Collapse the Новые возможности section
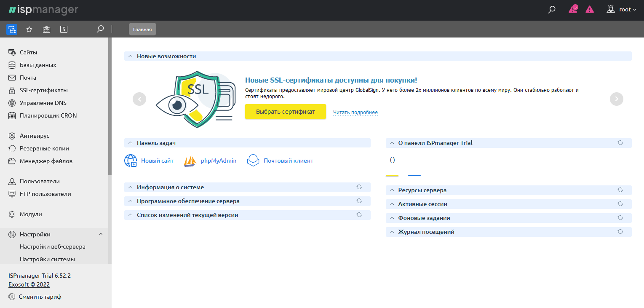Viewport: 644px width, 308px height. (x=131, y=56)
